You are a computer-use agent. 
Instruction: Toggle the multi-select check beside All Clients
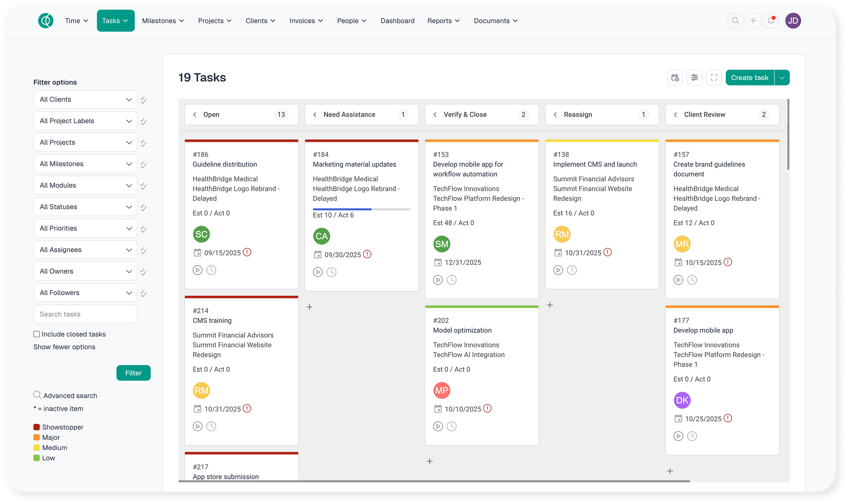pos(143,100)
